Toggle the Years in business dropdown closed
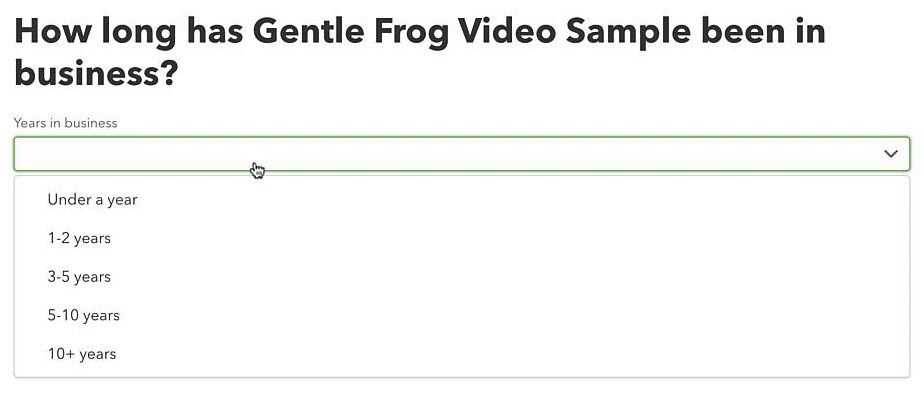Screen dimensions: 924x398 coord(462,154)
